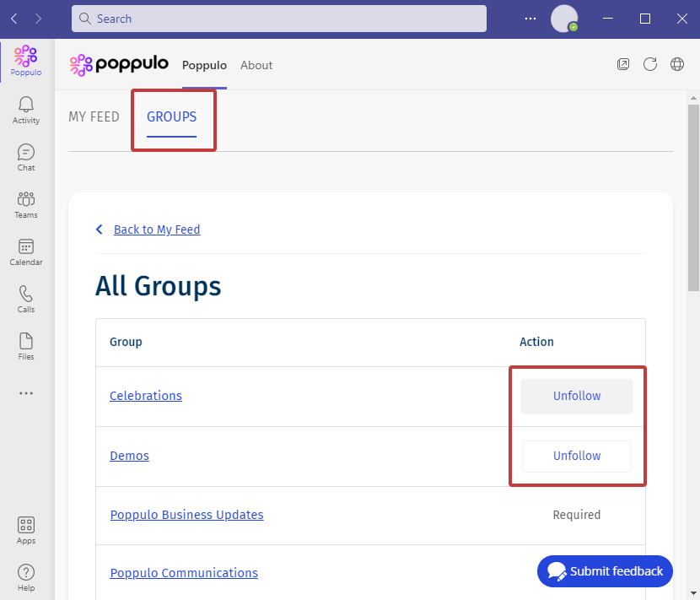Viewport: 700px width, 600px height.
Task: Expand the more apps ellipsis in sidebar
Action: (26, 393)
